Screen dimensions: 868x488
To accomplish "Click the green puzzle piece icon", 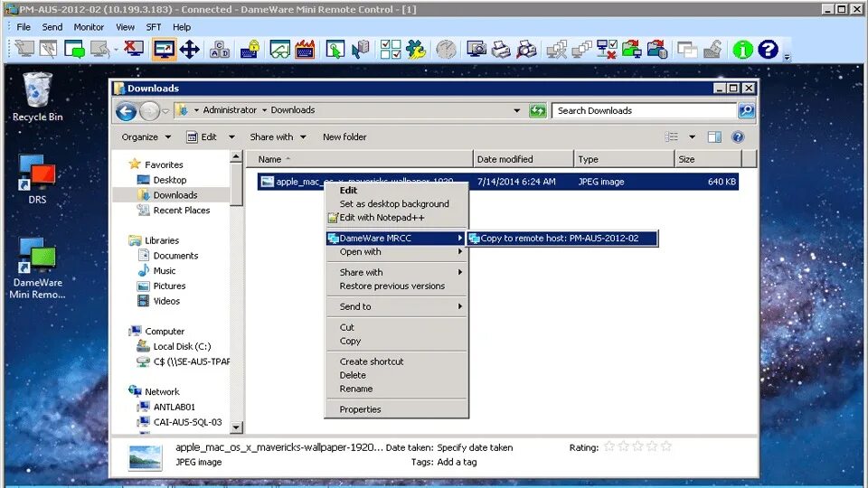I will click(416, 50).
